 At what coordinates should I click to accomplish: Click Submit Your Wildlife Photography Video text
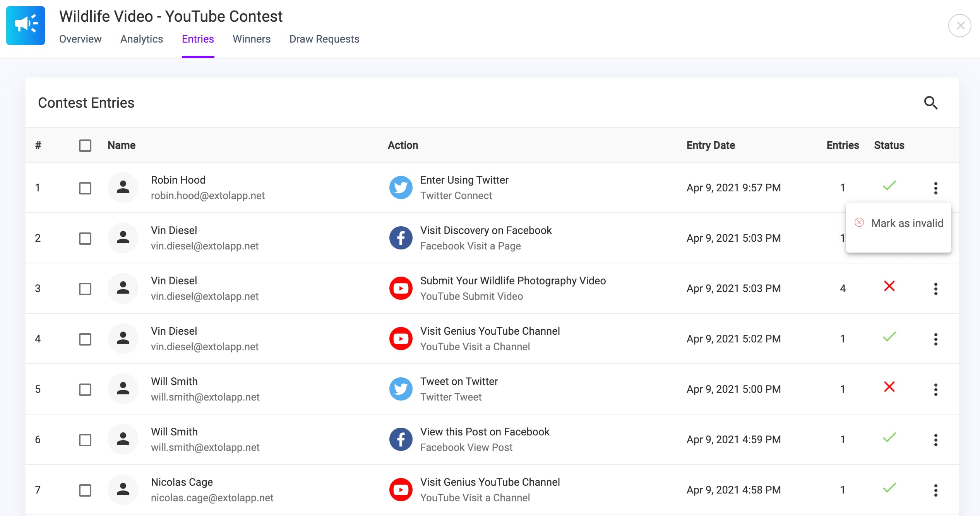513,281
